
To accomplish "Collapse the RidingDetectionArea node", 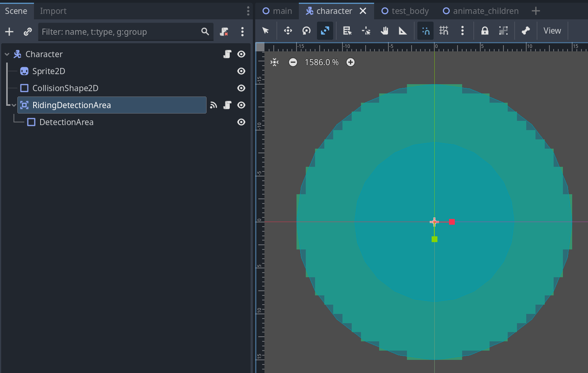I will pos(14,105).
